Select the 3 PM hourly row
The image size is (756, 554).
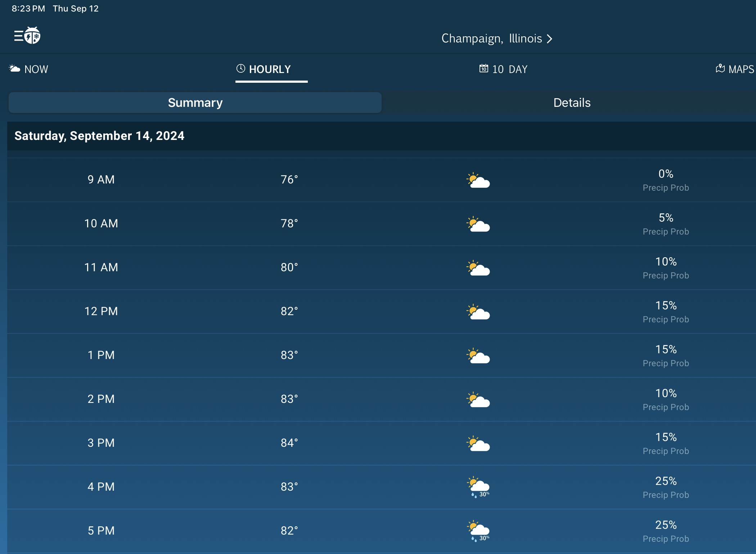(101, 443)
